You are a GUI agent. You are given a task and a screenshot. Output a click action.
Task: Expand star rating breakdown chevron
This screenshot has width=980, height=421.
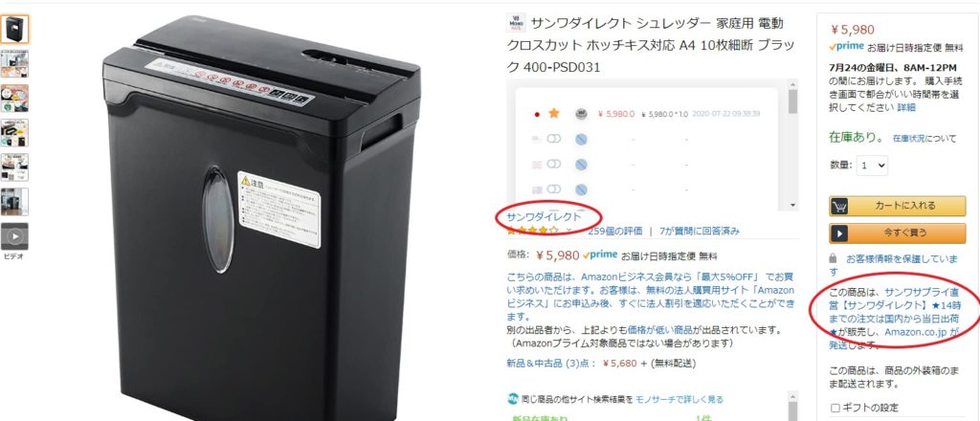coord(568,231)
